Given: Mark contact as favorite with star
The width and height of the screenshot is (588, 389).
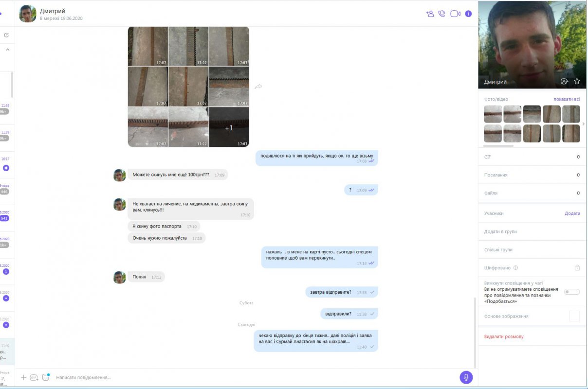Looking at the screenshot, I should pyautogui.click(x=577, y=81).
